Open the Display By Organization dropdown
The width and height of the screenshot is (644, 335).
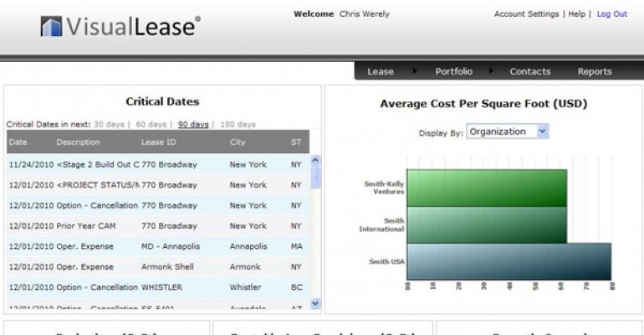click(508, 131)
